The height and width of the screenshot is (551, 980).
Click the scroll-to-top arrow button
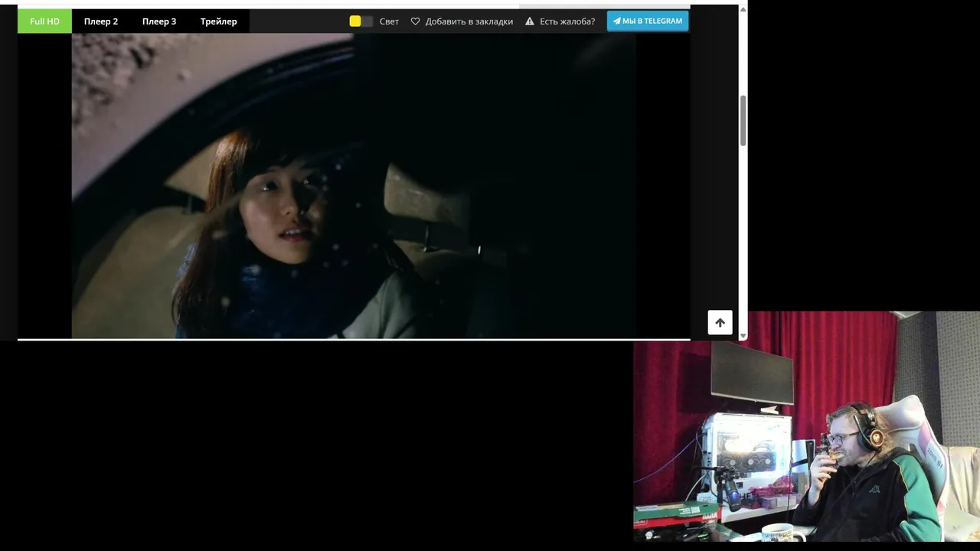click(x=720, y=322)
